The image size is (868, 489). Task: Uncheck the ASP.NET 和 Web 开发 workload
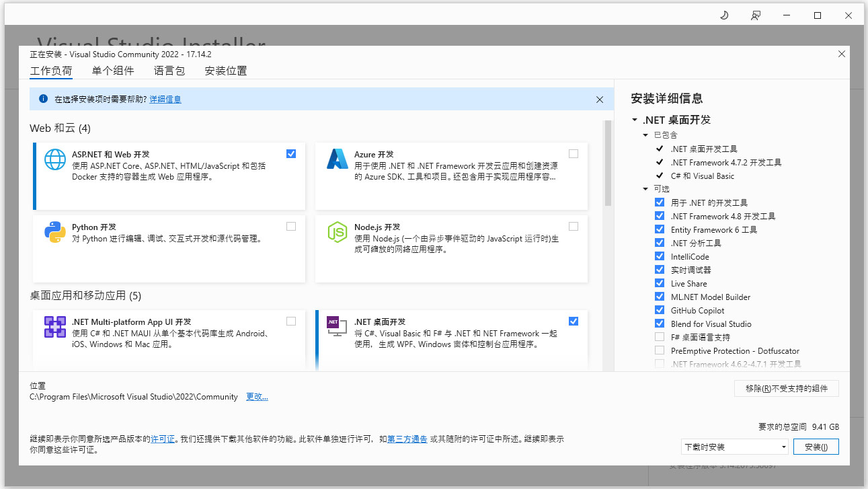tap(291, 153)
